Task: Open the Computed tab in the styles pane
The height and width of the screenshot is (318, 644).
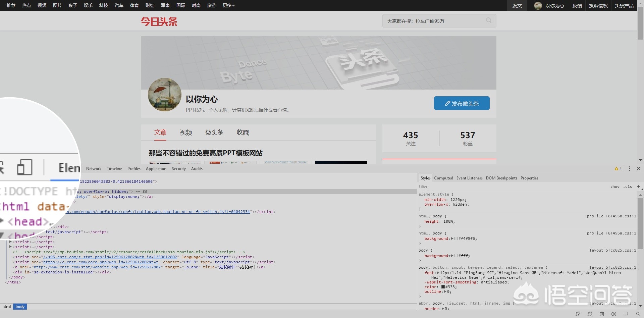Action: [443, 178]
